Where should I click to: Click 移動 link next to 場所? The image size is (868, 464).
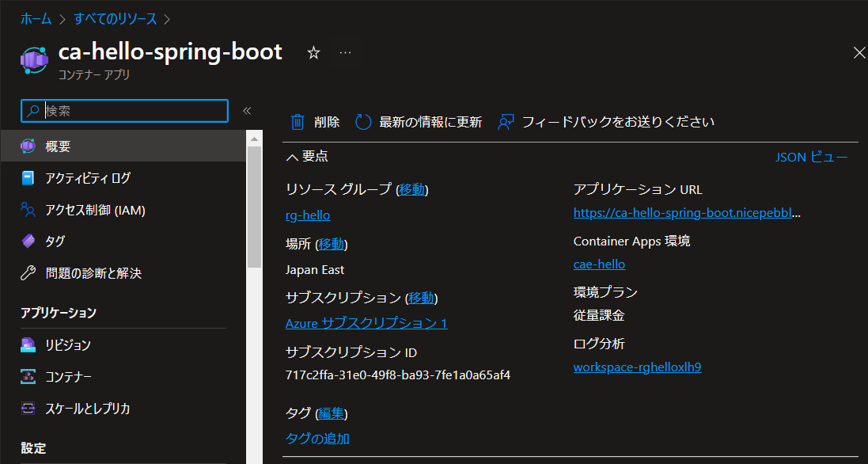(x=332, y=244)
